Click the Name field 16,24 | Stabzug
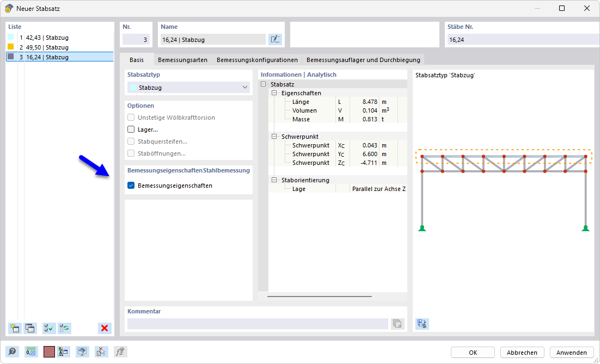The width and height of the screenshot is (600, 364). 213,39
